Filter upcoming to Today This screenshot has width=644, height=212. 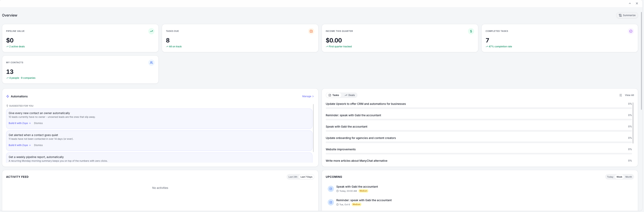coord(610,177)
